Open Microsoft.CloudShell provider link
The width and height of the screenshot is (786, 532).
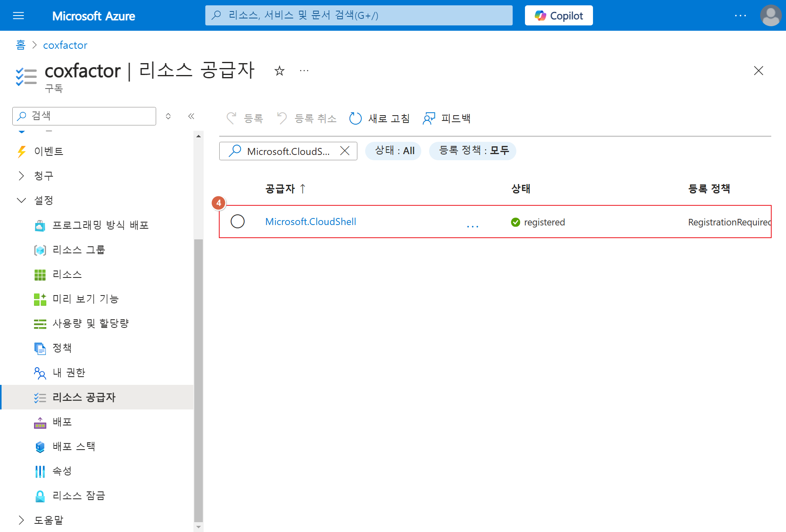pyautogui.click(x=311, y=222)
